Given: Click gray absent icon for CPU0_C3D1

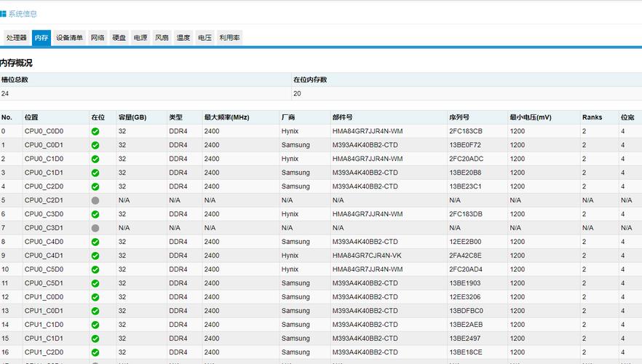Looking at the screenshot, I should (x=95, y=228).
